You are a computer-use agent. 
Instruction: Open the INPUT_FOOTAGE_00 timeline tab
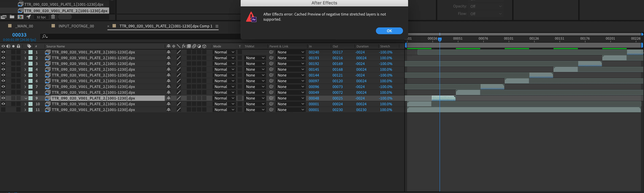click(x=76, y=26)
